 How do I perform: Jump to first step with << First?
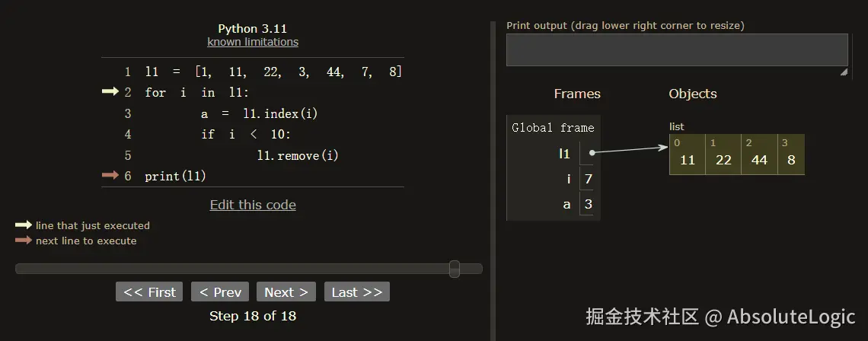(149, 292)
